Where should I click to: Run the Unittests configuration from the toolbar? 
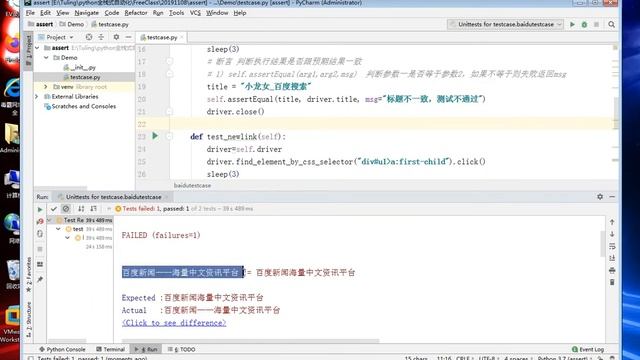point(572,24)
